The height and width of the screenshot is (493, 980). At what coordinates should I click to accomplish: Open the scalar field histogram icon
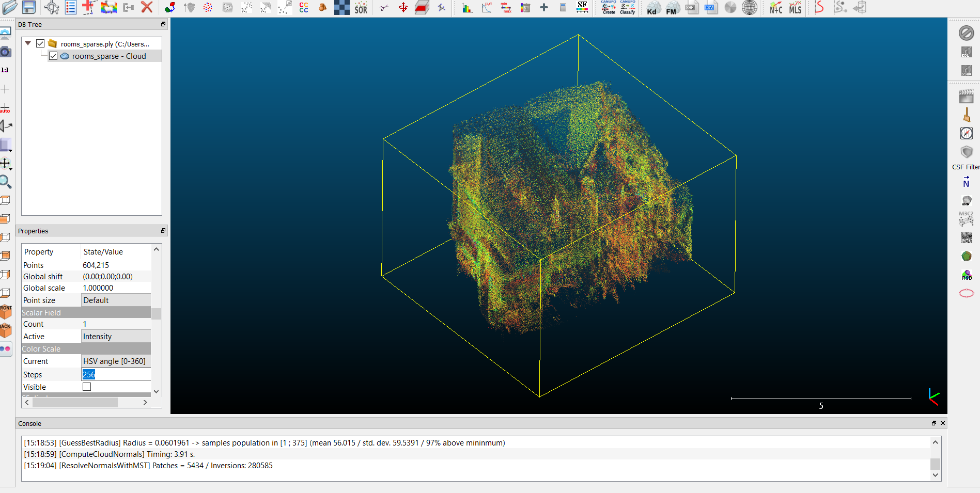click(x=468, y=7)
